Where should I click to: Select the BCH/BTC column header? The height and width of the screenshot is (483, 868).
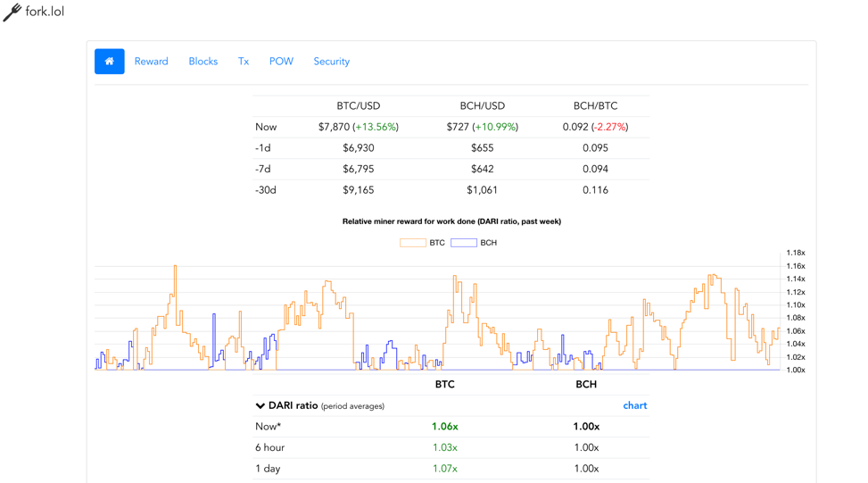click(x=596, y=105)
